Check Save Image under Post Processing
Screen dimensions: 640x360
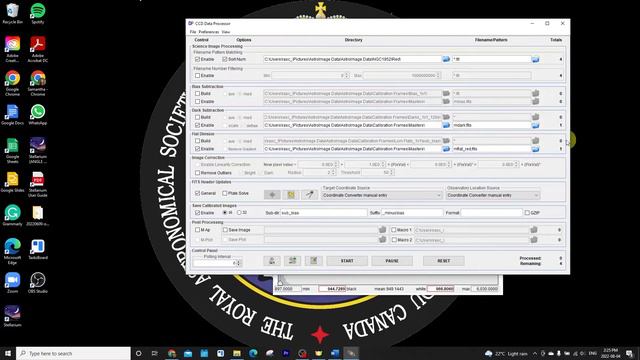coord(225,230)
